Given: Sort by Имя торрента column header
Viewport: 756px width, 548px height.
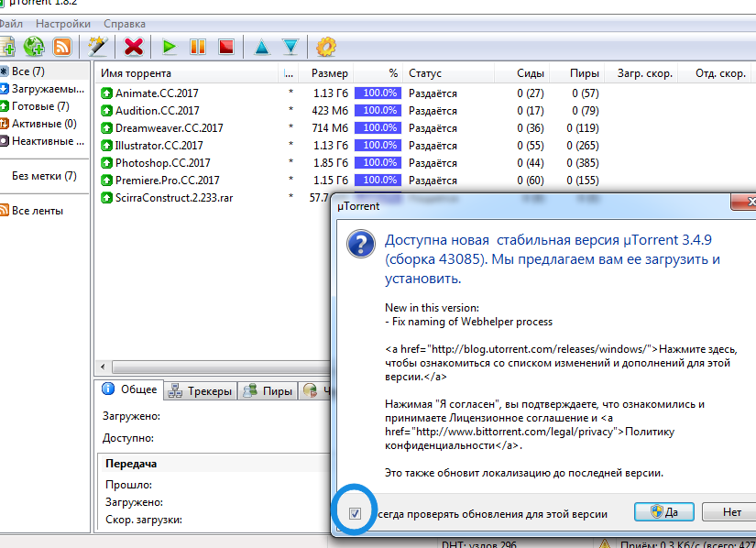Looking at the screenshot, I should [x=187, y=73].
